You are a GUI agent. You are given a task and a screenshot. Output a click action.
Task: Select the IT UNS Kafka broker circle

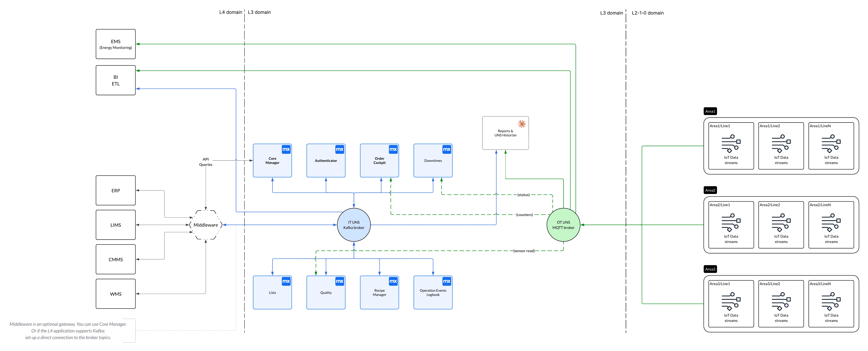click(x=354, y=225)
